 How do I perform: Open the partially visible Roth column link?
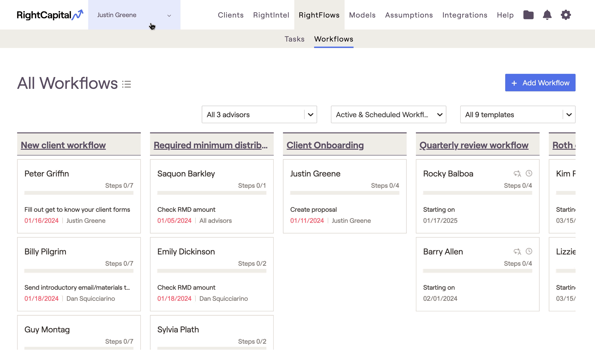(564, 145)
